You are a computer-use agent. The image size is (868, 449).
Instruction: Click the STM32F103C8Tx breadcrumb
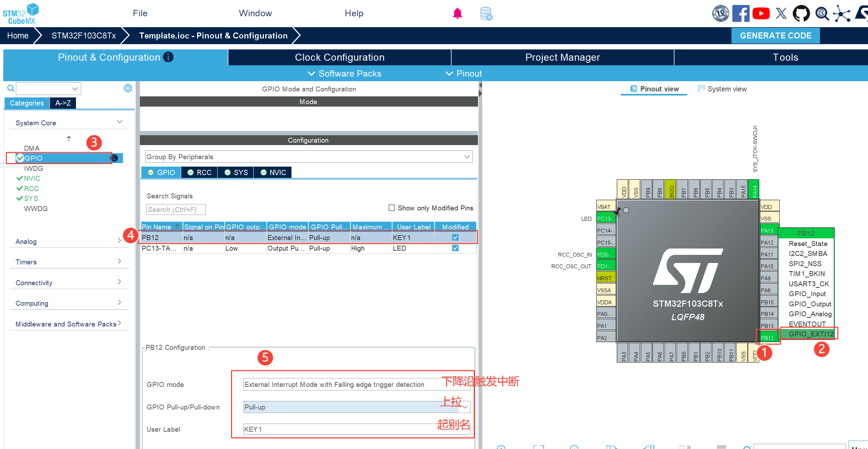(x=84, y=36)
